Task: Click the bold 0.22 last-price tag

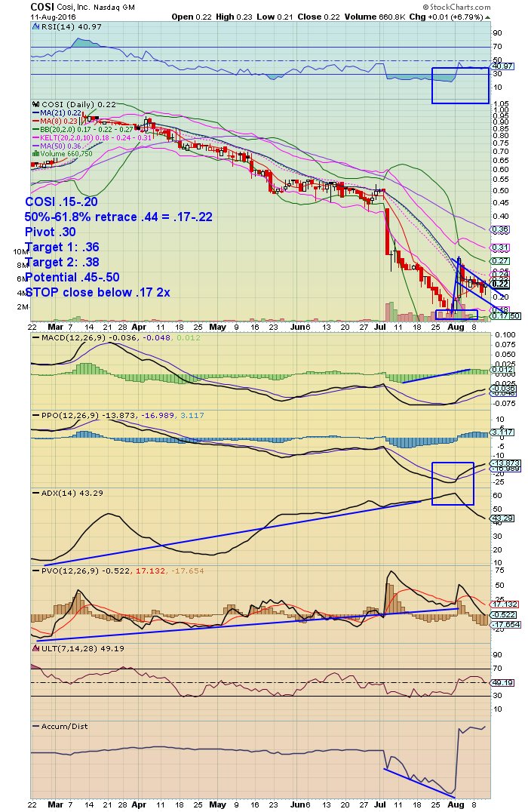Action: (500, 284)
